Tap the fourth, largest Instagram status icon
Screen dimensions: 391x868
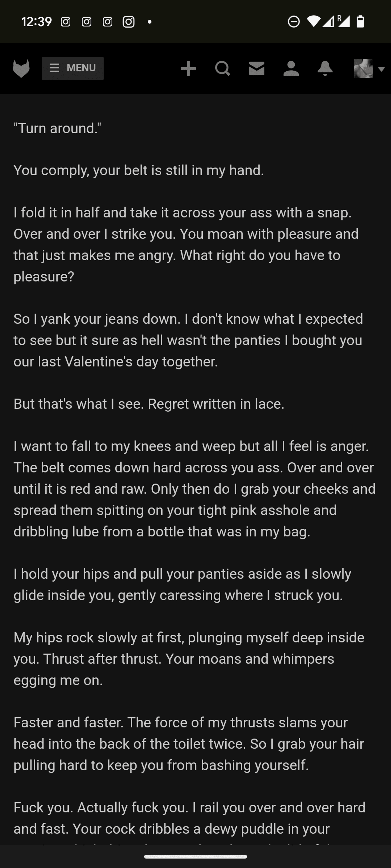pyautogui.click(x=129, y=22)
